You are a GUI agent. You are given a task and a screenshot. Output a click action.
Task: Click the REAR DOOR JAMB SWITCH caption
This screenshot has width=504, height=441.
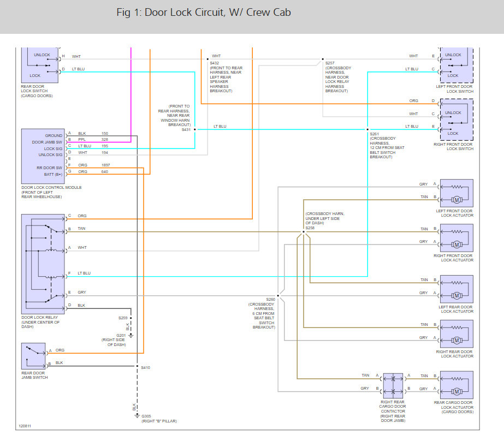[34, 375]
